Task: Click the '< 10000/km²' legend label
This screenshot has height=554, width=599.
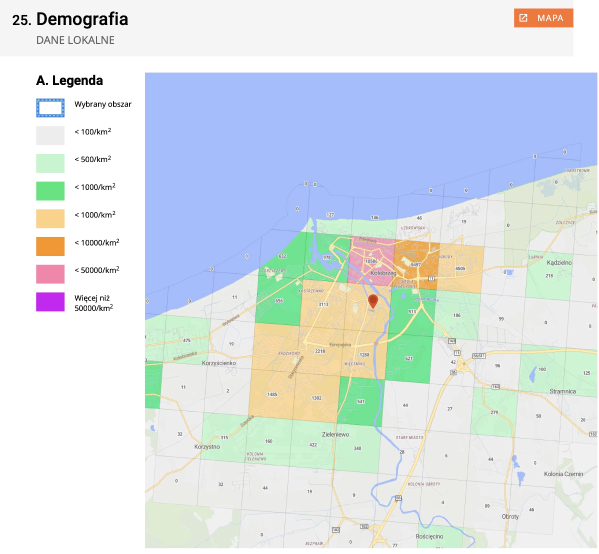Action: tap(97, 243)
